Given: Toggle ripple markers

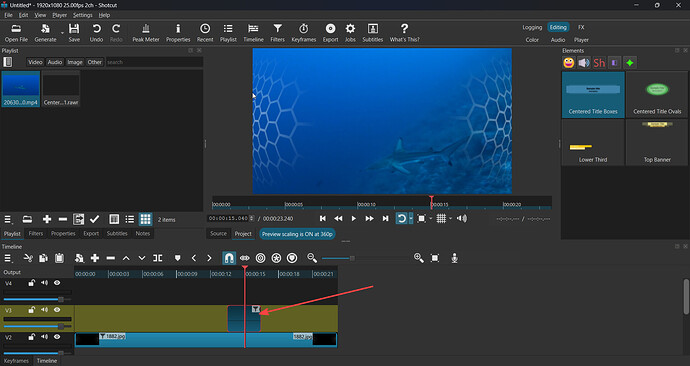Looking at the screenshot, I should tap(292, 258).
